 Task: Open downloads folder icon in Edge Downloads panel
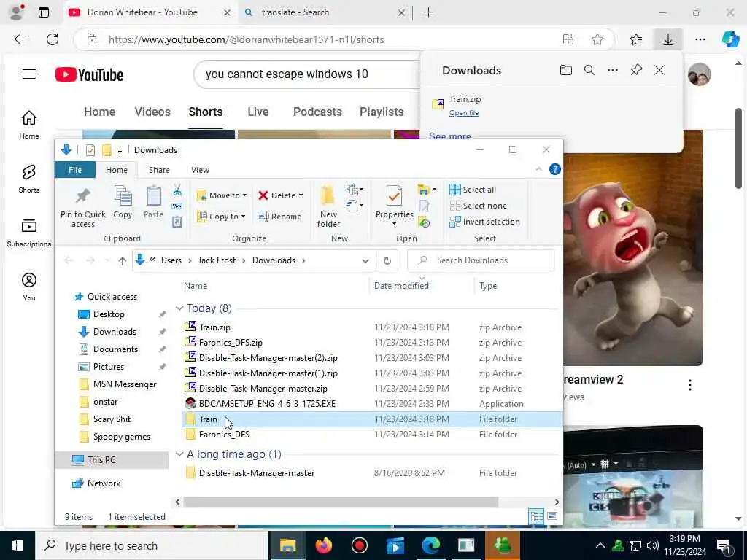pyautogui.click(x=566, y=71)
